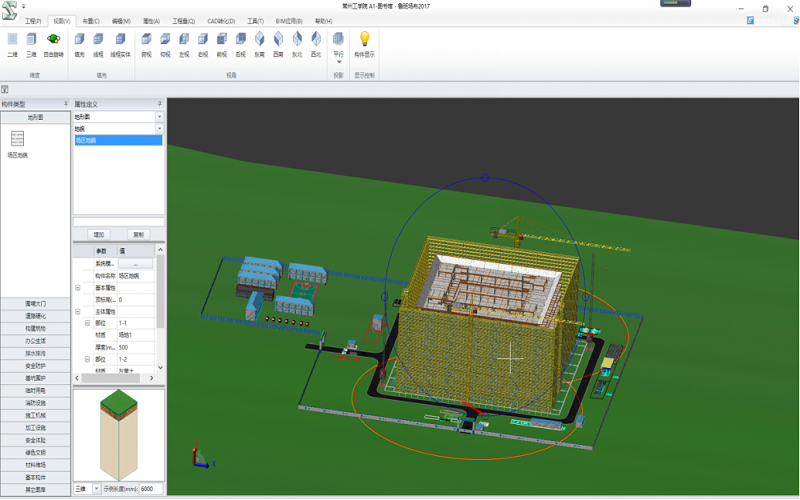
Task: Expand the 施工机械 category
Action: click(x=35, y=416)
